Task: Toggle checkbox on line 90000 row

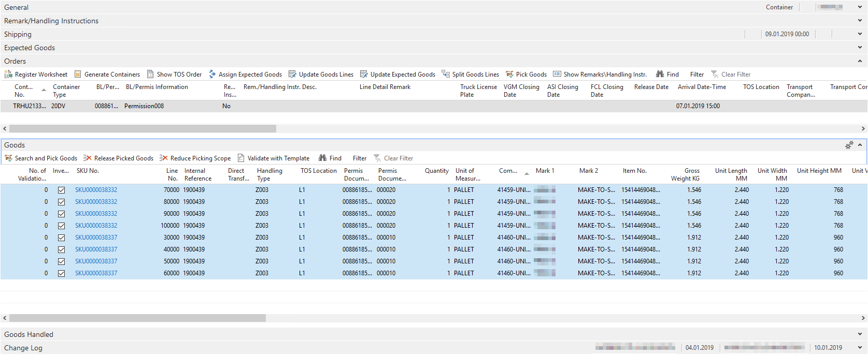Action: 61,214
